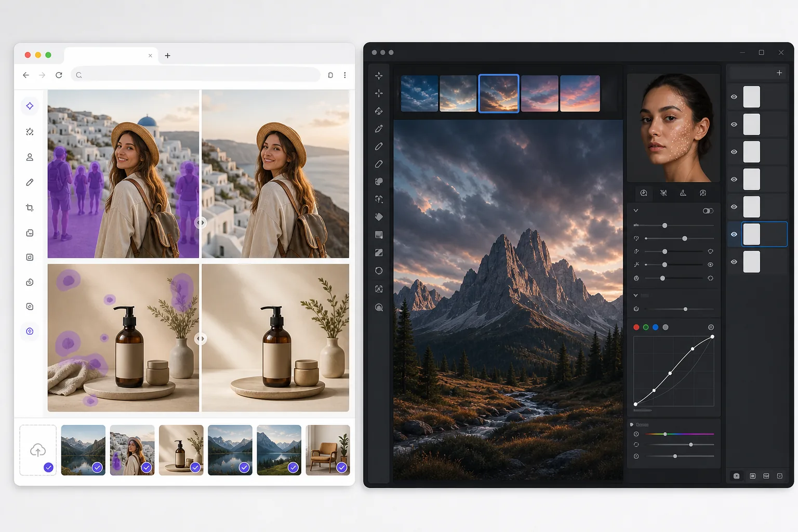This screenshot has height=532, width=798.
Task: Click the compare handle on the portrait photo
Action: coord(201,223)
